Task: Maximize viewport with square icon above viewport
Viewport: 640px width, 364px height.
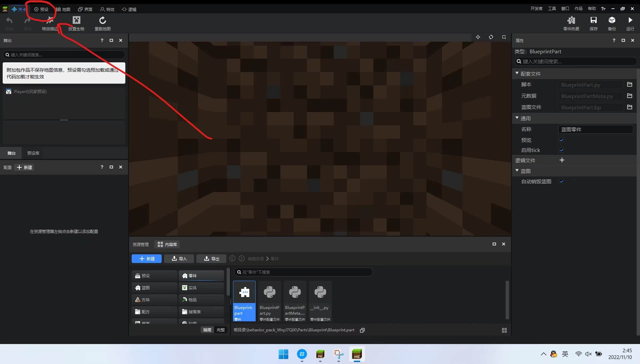Action: point(504,37)
